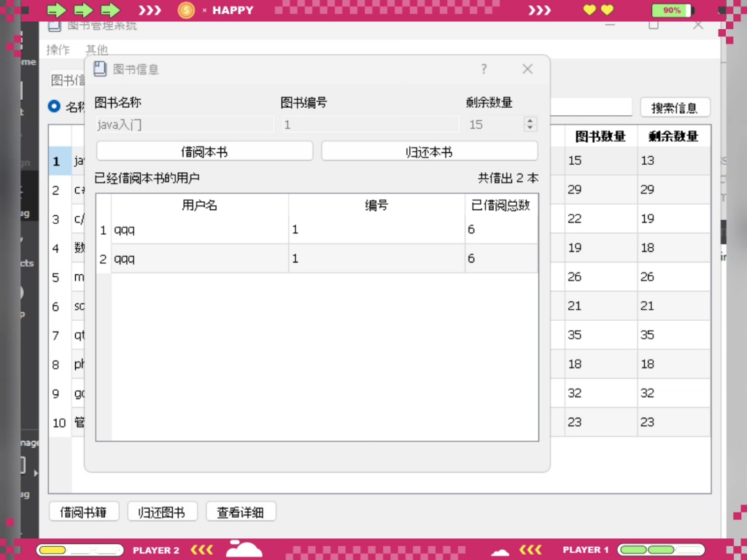Click the book icon in 图书信息 title bar
Image resolution: width=747 pixels, height=560 pixels.
[99, 69]
